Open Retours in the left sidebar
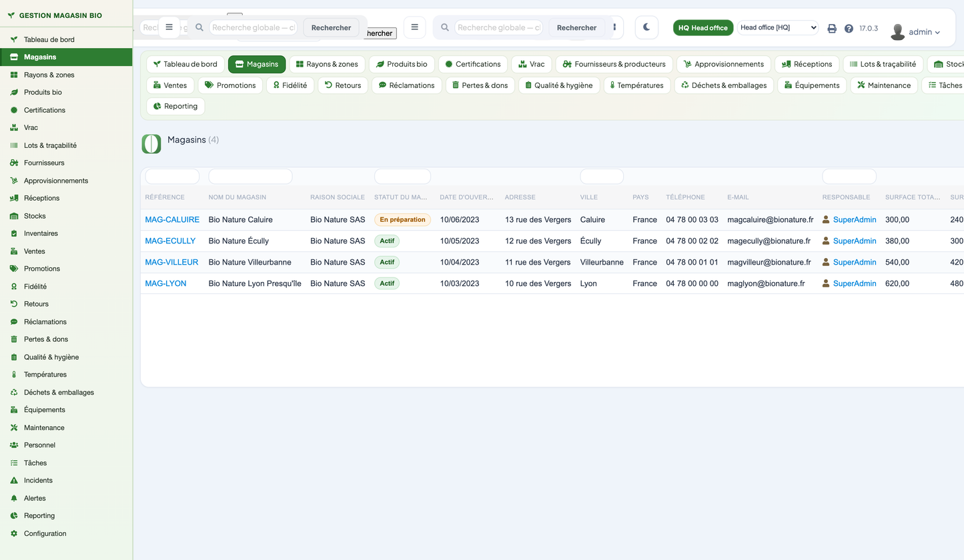 point(66,304)
